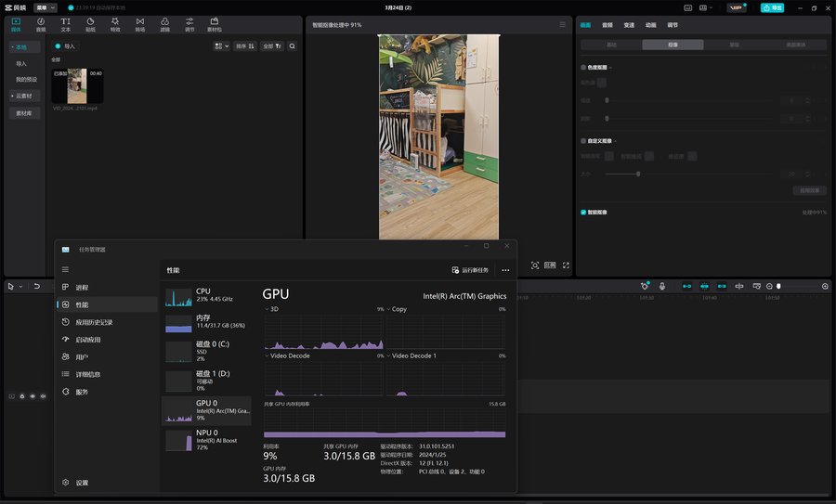The height and width of the screenshot is (504, 836).
Task: Open the 转场 (Transitions) panel icon
Action: (140, 23)
